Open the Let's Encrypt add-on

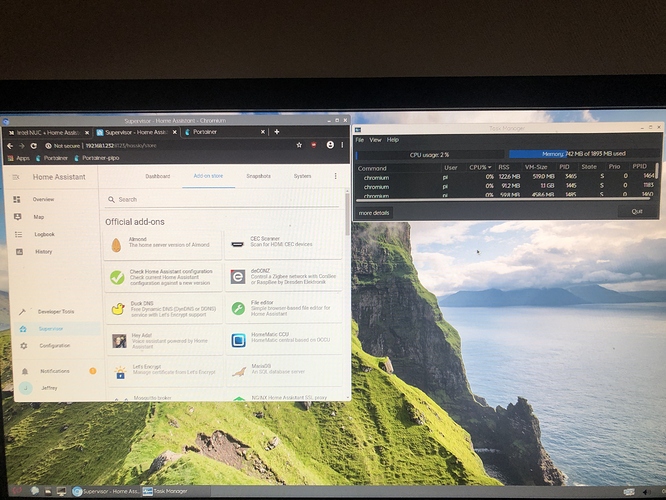click(166, 372)
